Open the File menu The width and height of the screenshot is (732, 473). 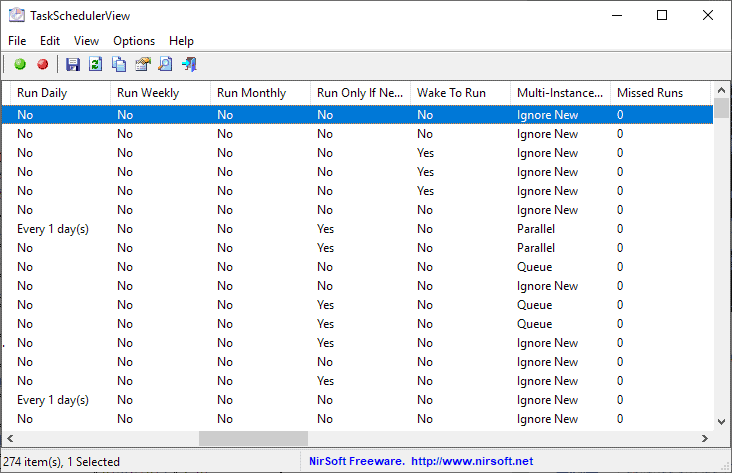[x=17, y=41]
